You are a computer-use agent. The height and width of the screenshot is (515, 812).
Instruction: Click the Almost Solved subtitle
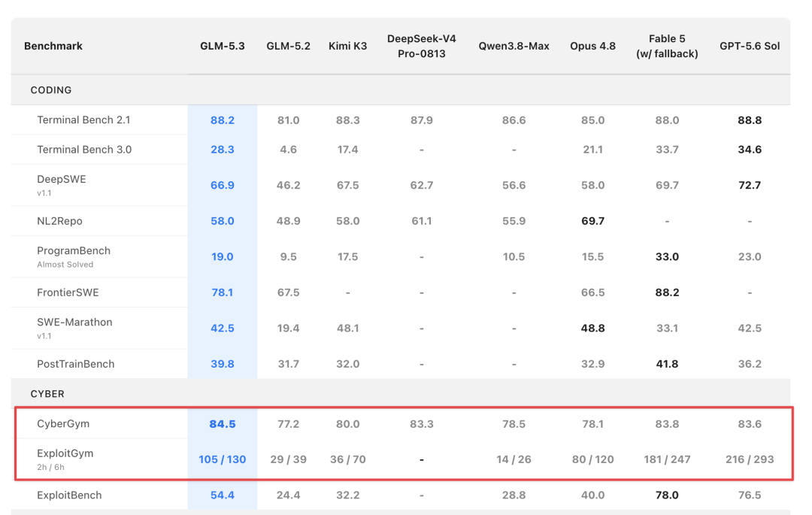[x=65, y=265]
